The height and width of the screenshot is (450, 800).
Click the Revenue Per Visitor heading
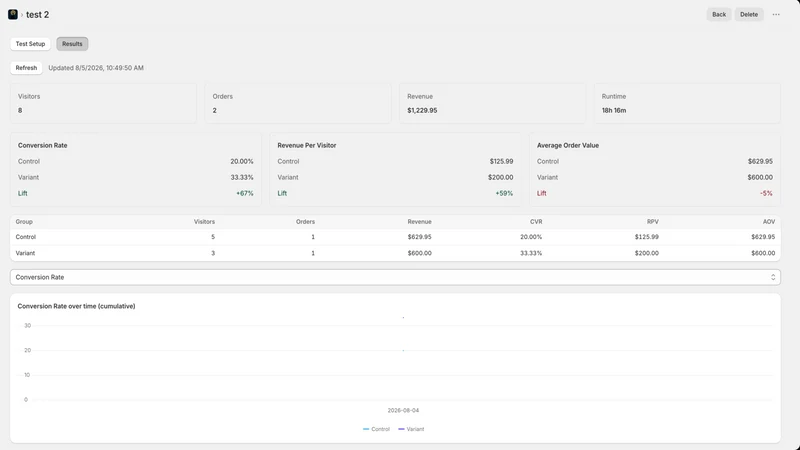point(307,145)
